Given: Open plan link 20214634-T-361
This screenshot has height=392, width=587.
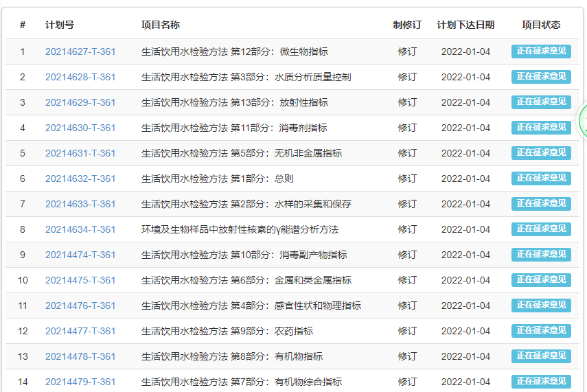Looking at the screenshot, I should [80, 229].
